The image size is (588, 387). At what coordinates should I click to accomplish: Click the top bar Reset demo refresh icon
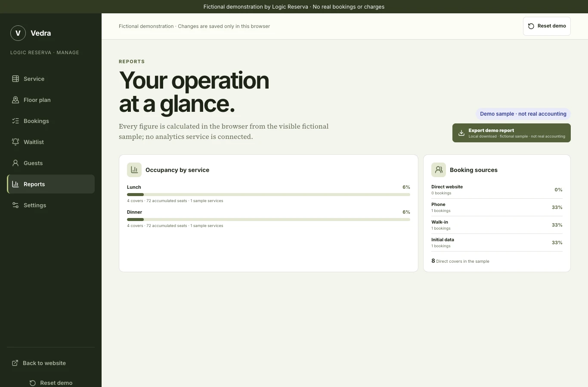coord(531,26)
